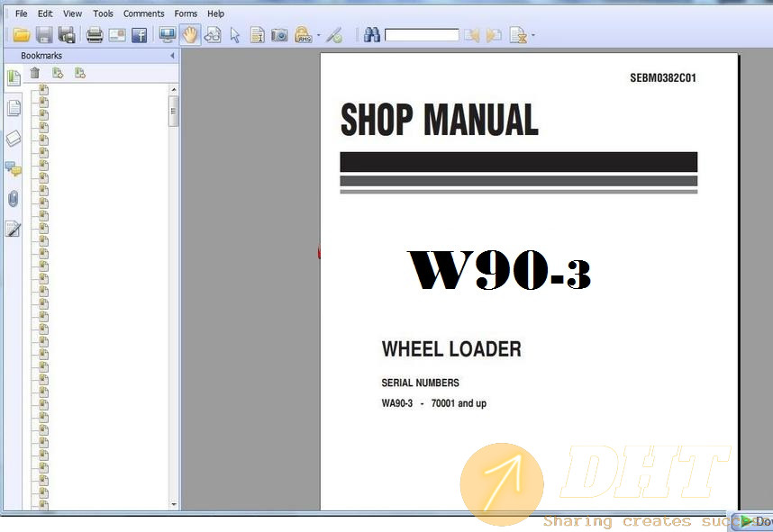773x532 pixels.
Task: Click the "SEBM0382C01" document code
Action: (663, 77)
